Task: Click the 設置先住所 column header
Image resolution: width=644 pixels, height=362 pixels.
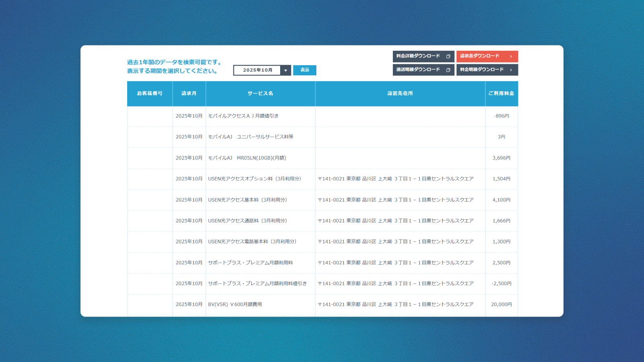Action: click(x=400, y=94)
